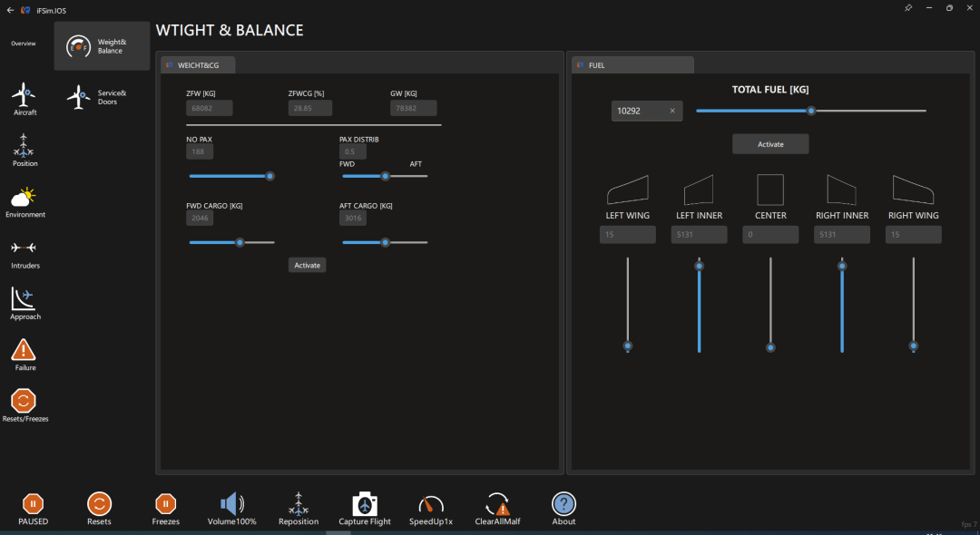Clear the total fuel field with X

click(x=672, y=112)
